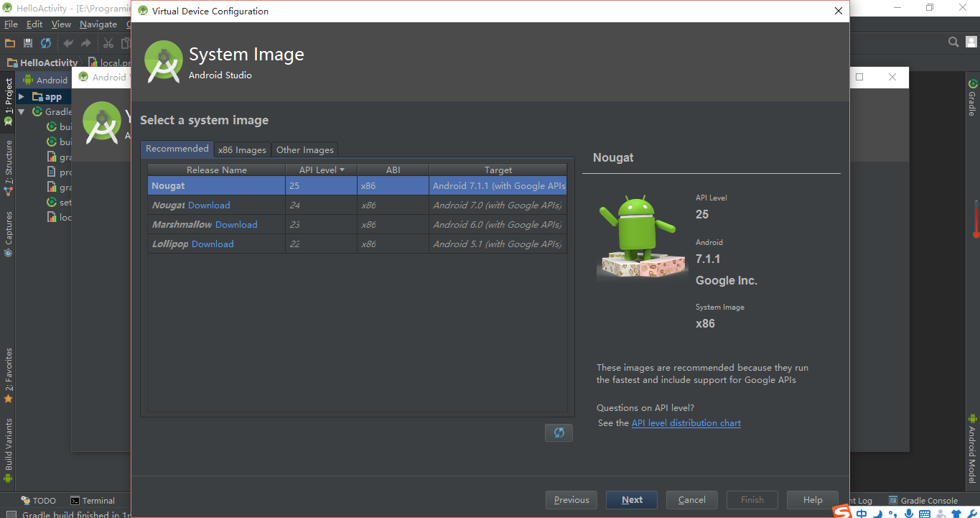Viewport: 980px width, 518px height.
Task: Open the 2: Favorites tool window
Action: [9, 375]
